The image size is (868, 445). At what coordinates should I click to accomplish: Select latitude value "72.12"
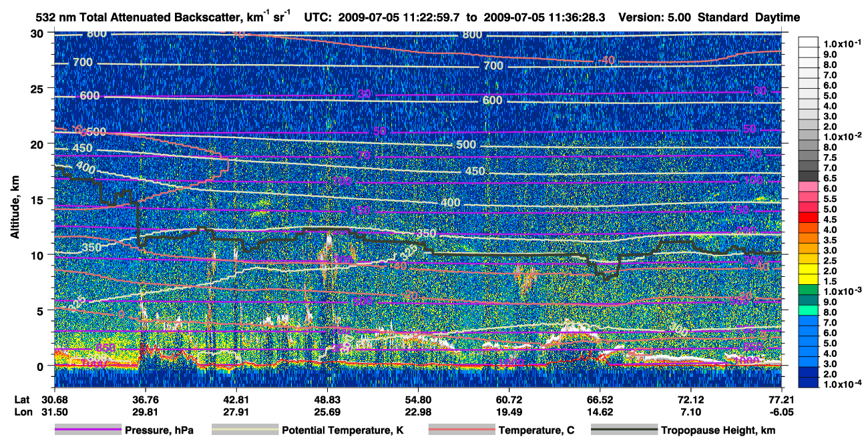(690, 399)
